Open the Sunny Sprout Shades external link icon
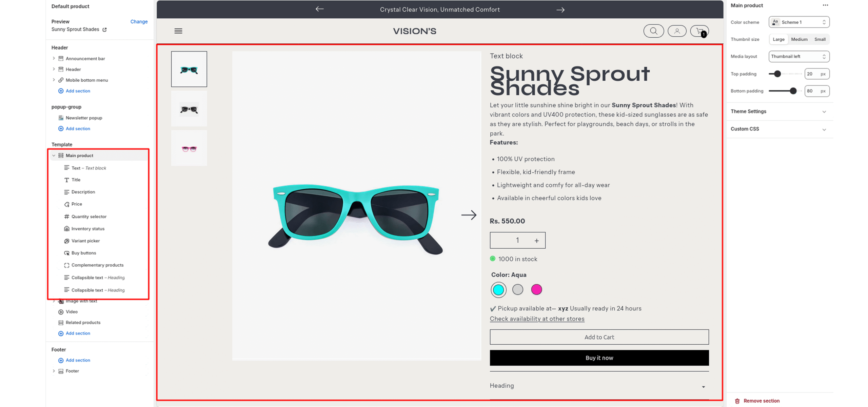The image size is (868, 407). (104, 29)
